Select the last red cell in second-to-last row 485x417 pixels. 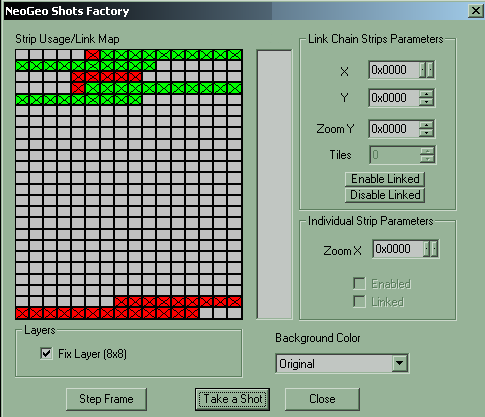point(235,302)
